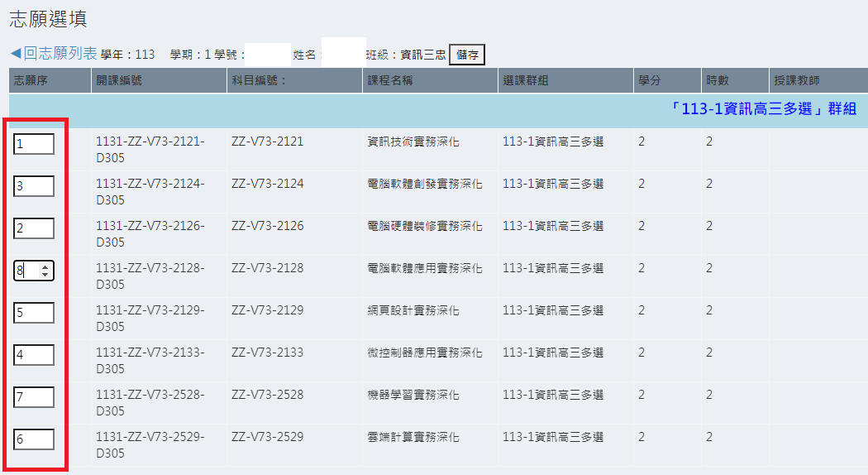Click the 「113-1資訊高三多選」群組 heading
This screenshot has width=868, height=475.
(763, 110)
